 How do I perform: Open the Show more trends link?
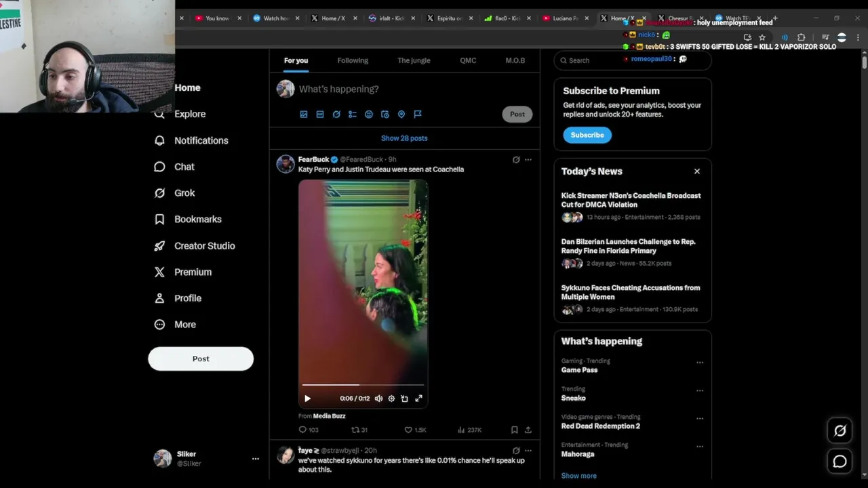[x=579, y=476]
